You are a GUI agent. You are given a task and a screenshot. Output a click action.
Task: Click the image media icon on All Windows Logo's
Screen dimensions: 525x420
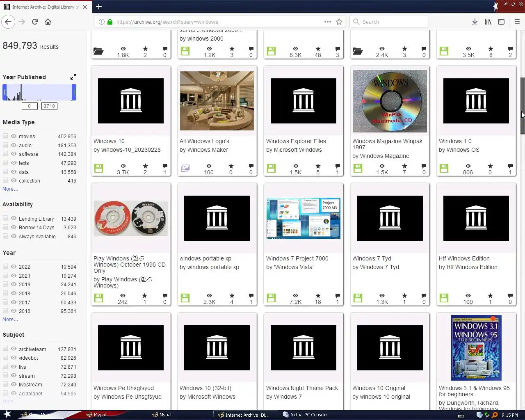click(x=185, y=168)
